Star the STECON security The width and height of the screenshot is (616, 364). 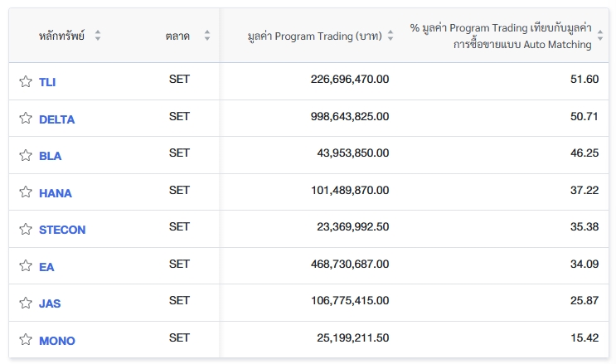(x=26, y=229)
